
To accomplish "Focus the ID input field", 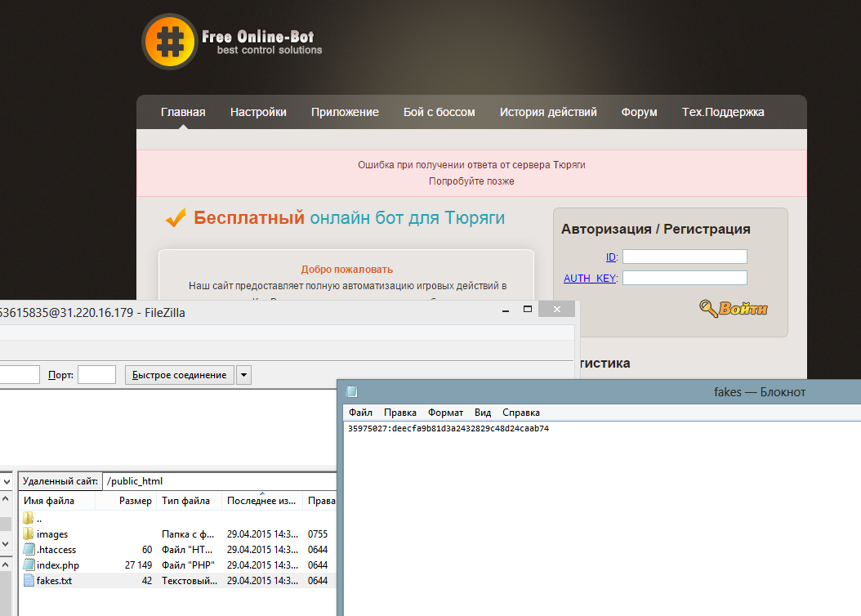I will tap(685, 257).
